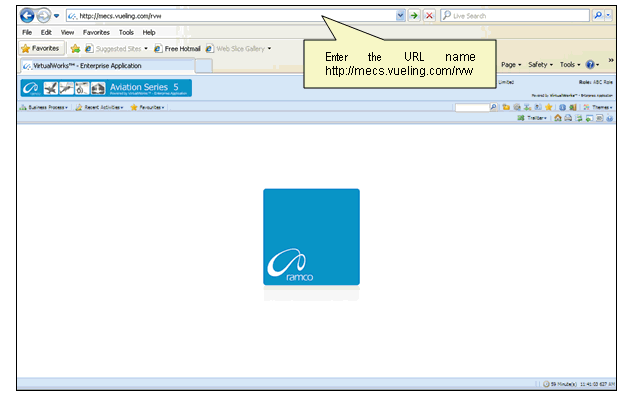Open the Business Process dropdown
The width and height of the screenshot is (632, 393).
coord(44,107)
